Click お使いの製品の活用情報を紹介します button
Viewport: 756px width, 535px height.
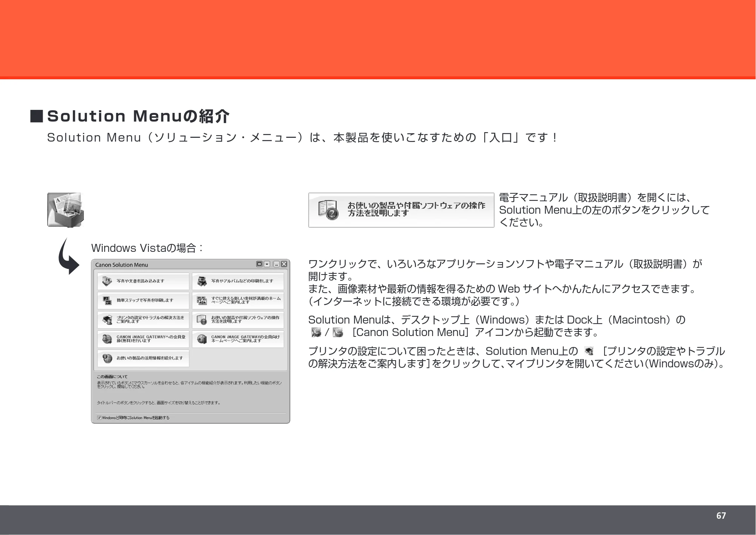pyautogui.click(x=143, y=358)
